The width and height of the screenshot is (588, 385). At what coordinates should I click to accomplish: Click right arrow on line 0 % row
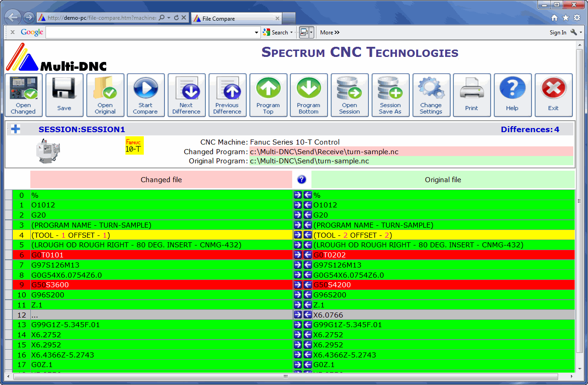pos(298,195)
